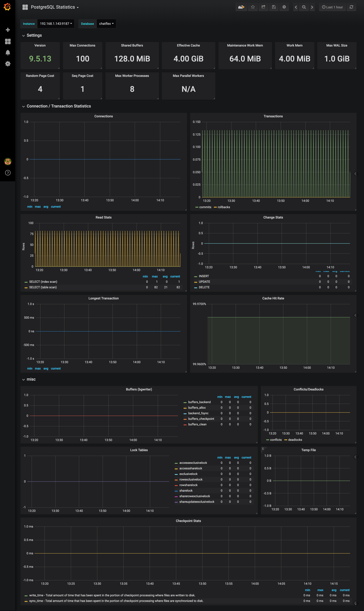This screenshot has height=611, width=364.
Task: Open dashboard settings gear in top bar
Action: click(284, 7)
